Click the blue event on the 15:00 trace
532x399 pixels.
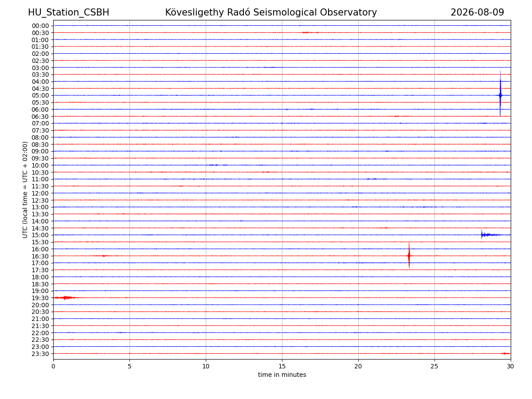pos(491,235)
